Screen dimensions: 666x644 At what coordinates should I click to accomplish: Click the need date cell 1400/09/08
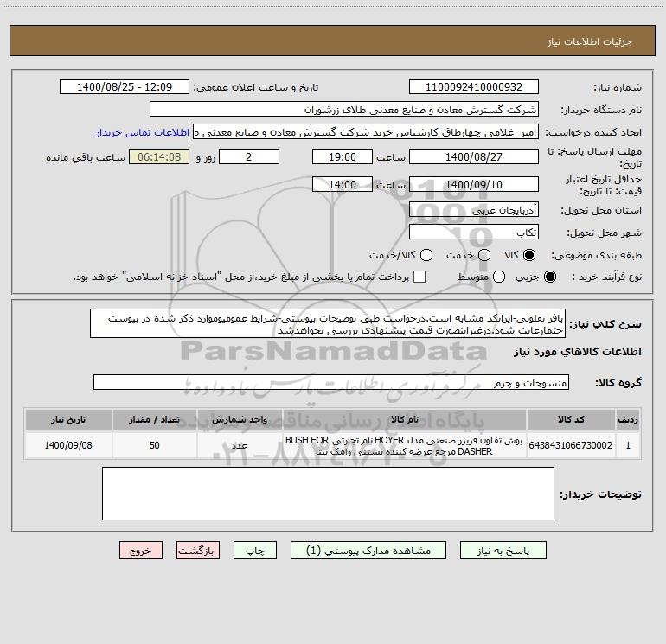68,445
